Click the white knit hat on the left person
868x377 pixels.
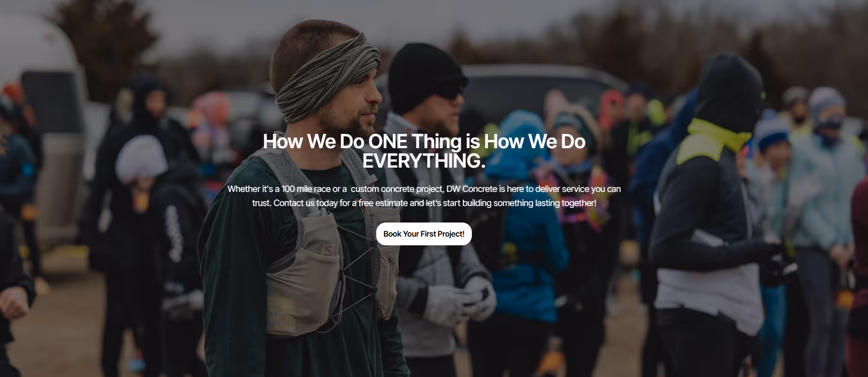click(141, 158)
